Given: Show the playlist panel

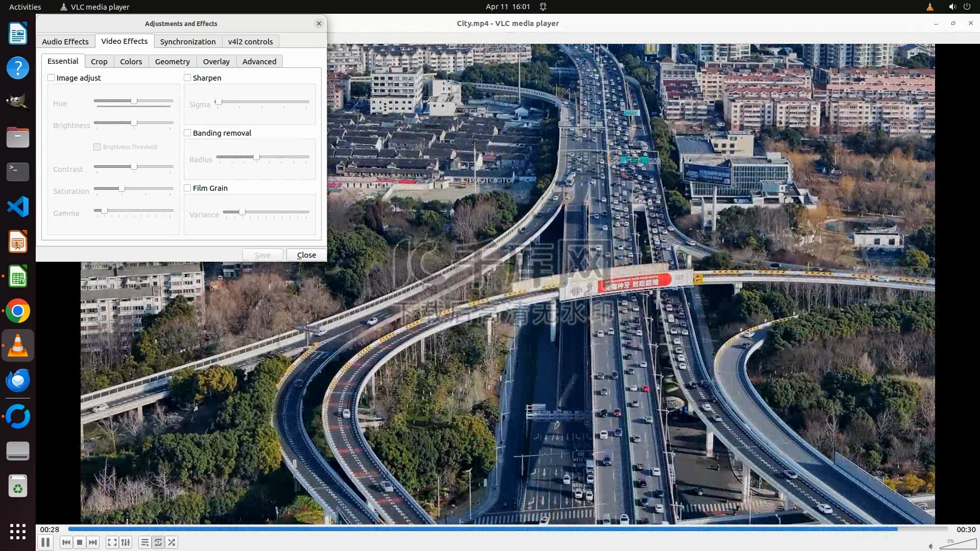Looking at the screenshot, I should coord(145,542).
